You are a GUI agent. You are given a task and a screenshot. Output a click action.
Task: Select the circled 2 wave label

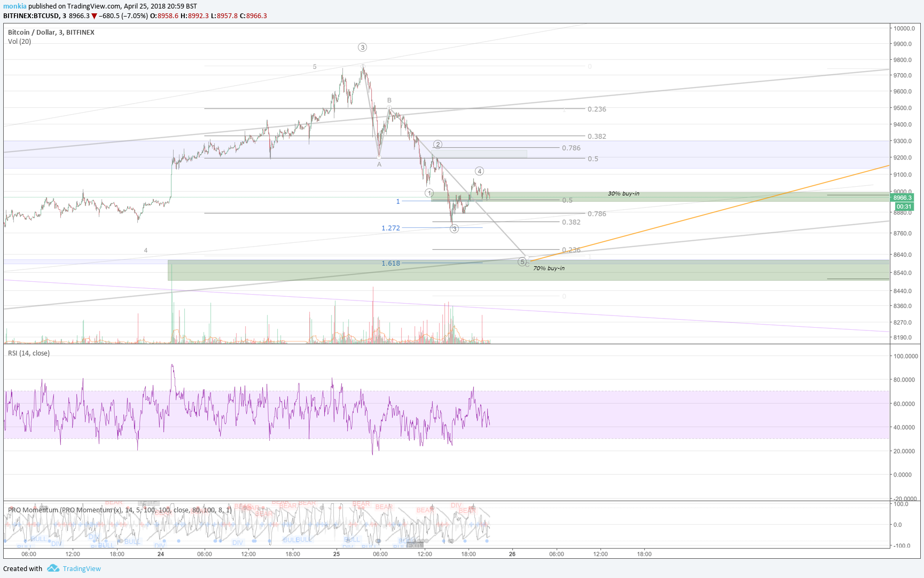[x=437, y=145]
